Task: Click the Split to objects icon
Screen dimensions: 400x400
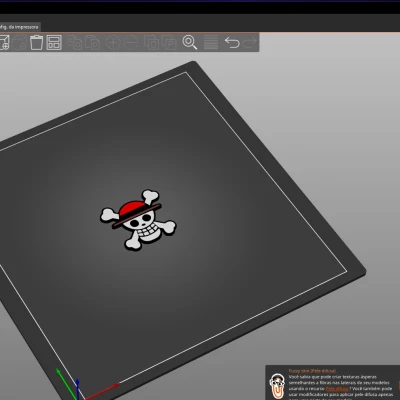Action: (x=151, y=42)
